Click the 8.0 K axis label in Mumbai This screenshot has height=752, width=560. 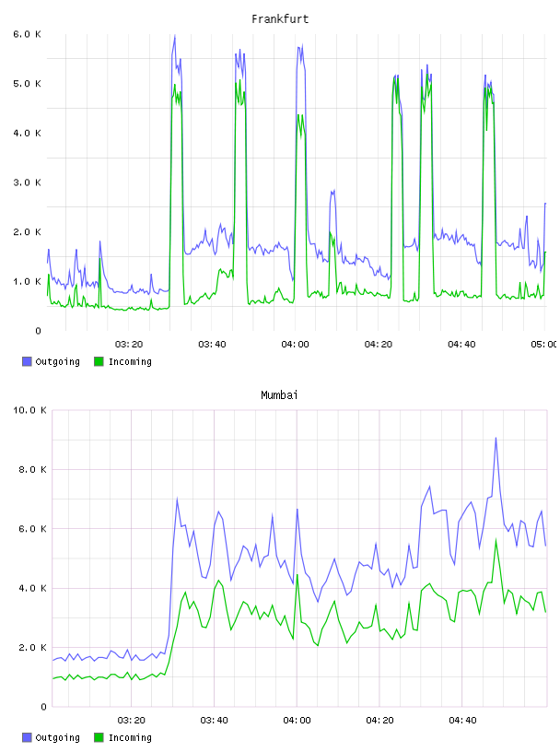pyautogui.click(x=32, y=469)
